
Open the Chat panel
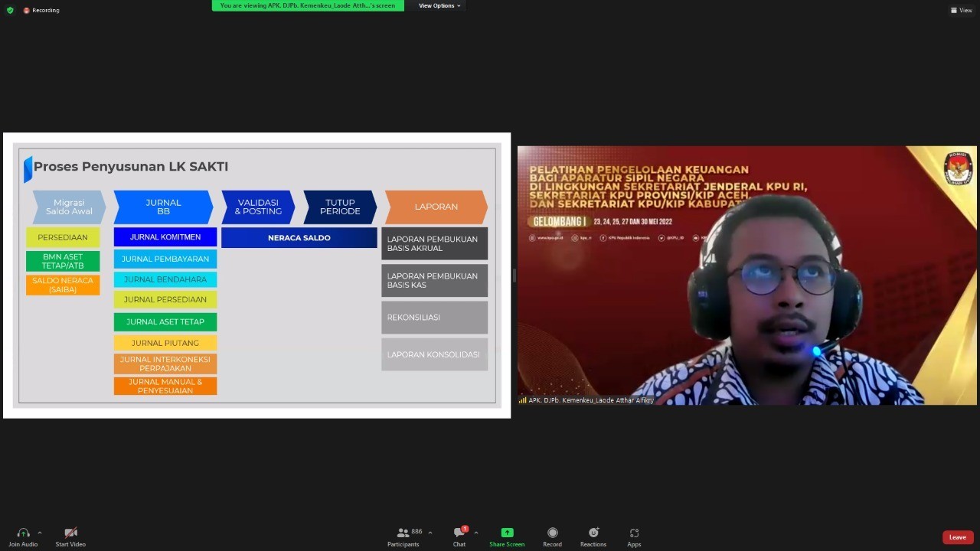pyautogui.click(x=459, y=533)
